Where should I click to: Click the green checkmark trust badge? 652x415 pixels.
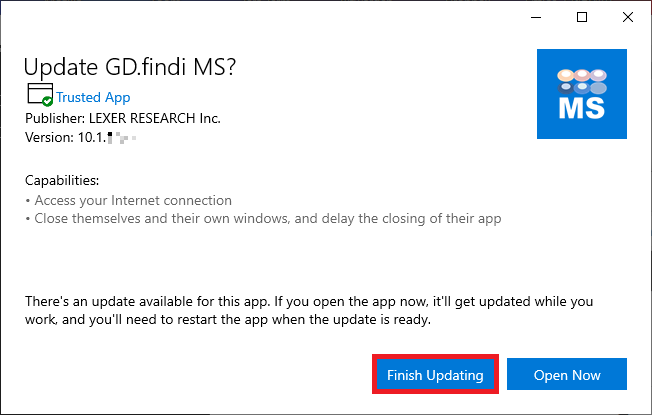pos(48,102)
